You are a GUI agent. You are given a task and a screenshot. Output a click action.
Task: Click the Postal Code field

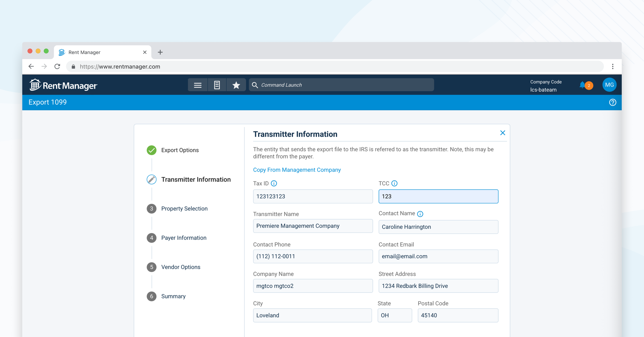(x=458, y=315)
